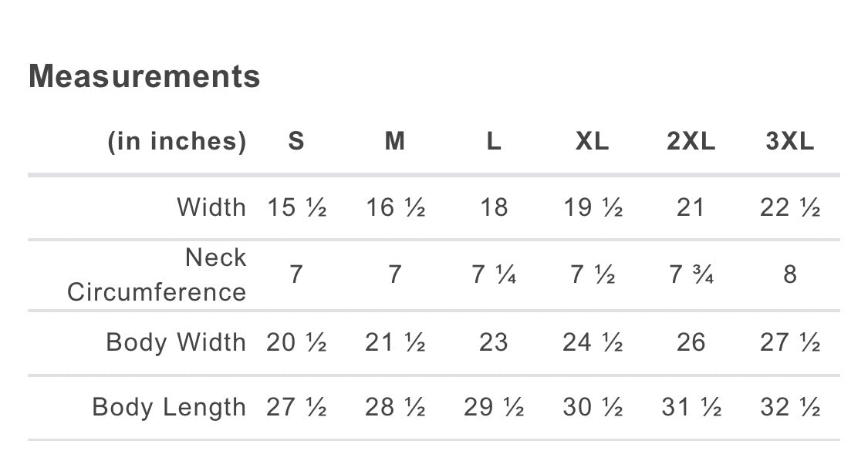Click the Width value for size 2XL

[x=691, y=207]
